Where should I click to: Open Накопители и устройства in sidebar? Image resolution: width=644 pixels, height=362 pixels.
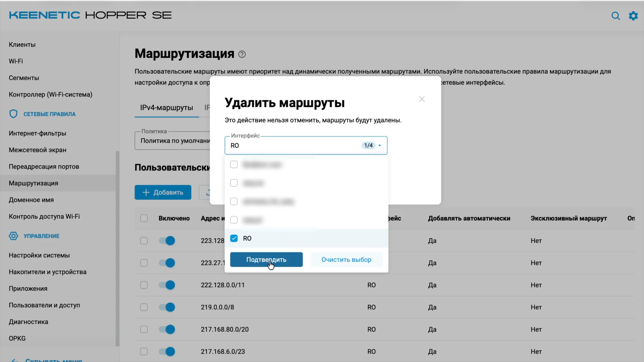coord(48,272)
